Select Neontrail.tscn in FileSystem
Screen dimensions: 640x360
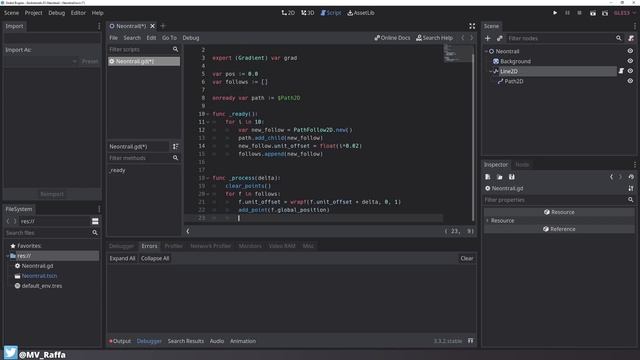[x=39, y=276]
